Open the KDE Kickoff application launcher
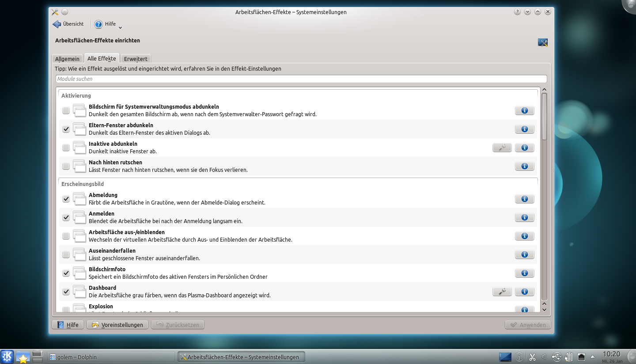The width and height of the screenshot is (636, 364). [x=7, y=356]
